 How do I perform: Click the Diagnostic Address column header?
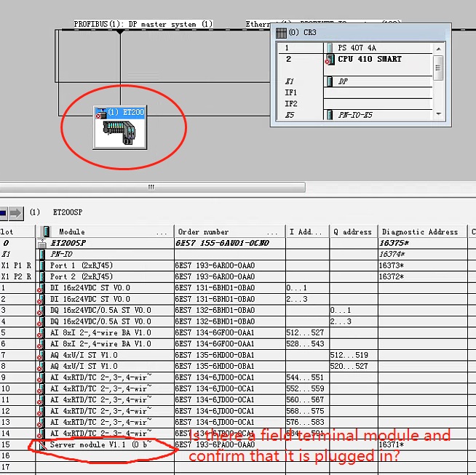tap(423, 232)
